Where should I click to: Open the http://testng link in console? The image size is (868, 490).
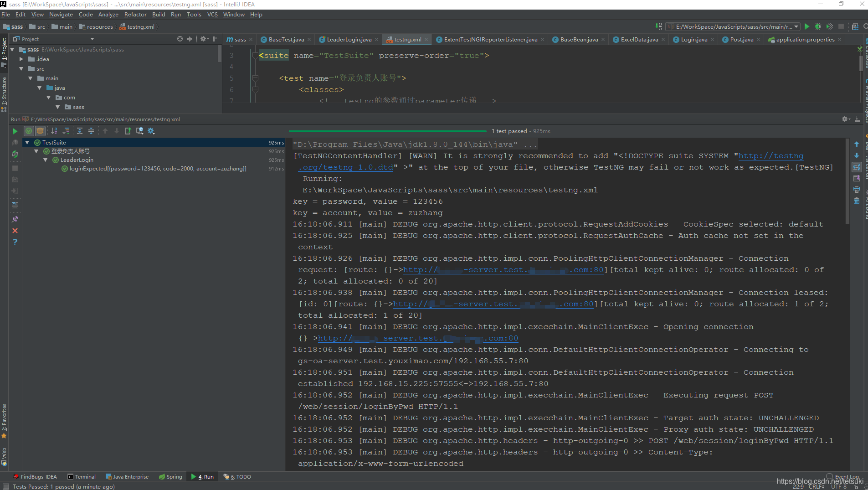tap(771, 156)
